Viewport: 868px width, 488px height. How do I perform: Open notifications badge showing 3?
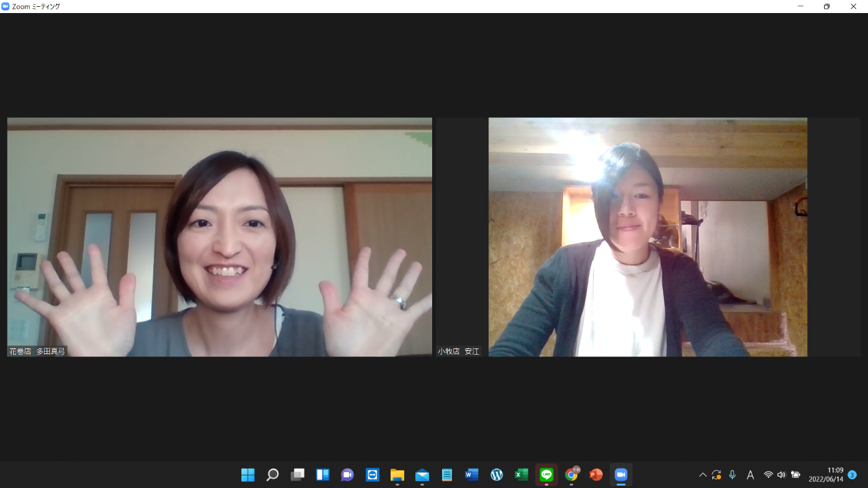[852, 475]
